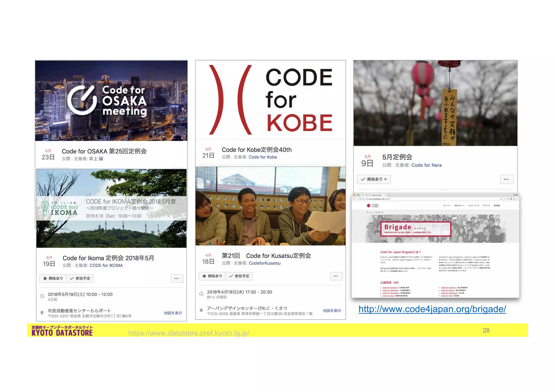Click Code for OSAKA 第25回定例会 event title
This screenshot has width=555, height=392.
[104, 151]
